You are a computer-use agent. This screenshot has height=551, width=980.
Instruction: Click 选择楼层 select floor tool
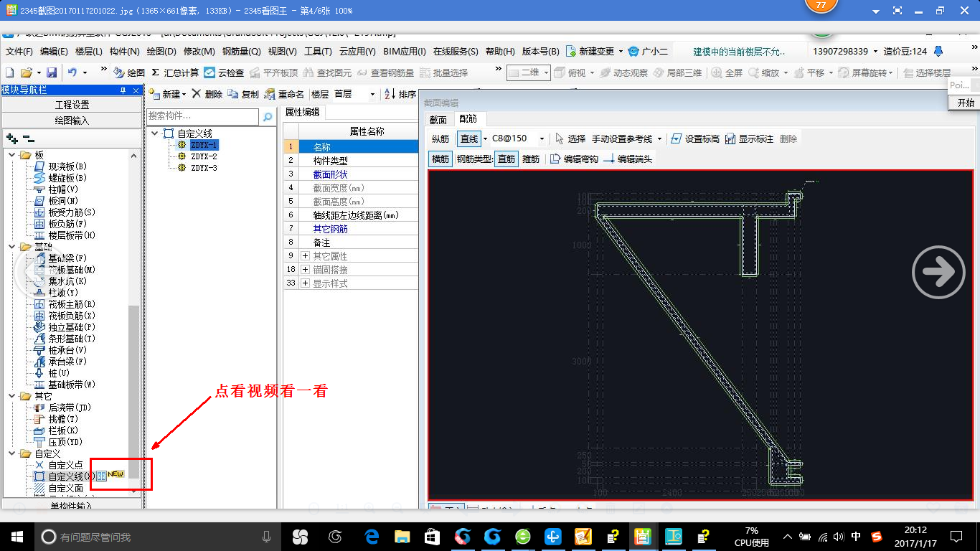tap(927, 72)
